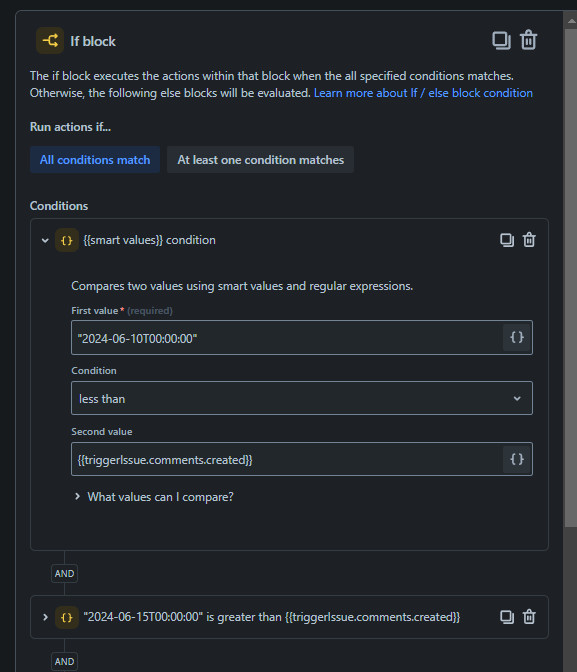Delete the 2024-06-15 greater than condition

[529, 617]
